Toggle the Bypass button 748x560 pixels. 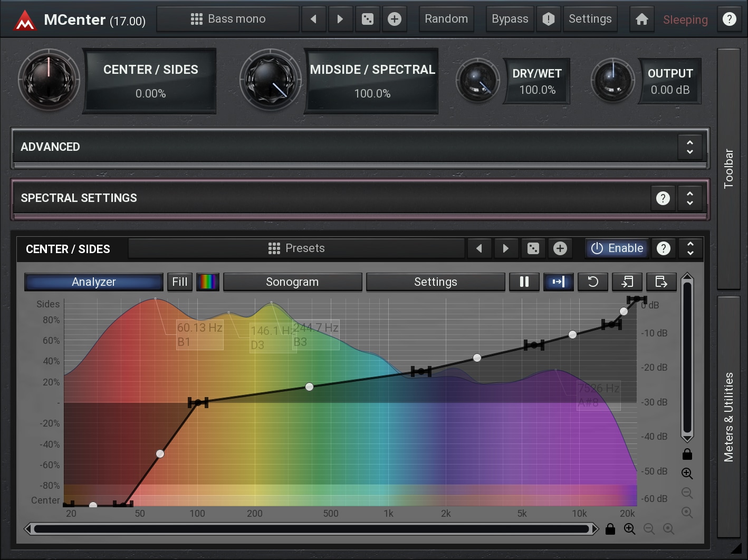pyautogui.click(x=510, y=20)
